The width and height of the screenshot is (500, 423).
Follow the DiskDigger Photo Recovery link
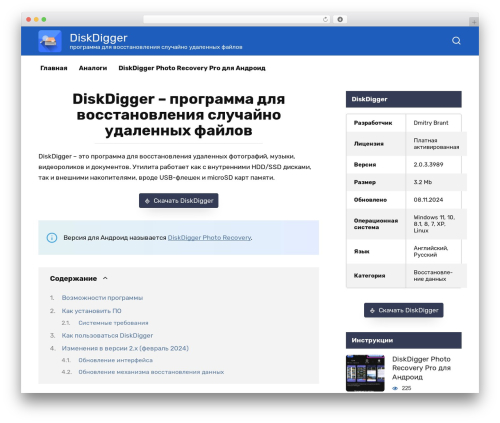pyautogui.click(x=209, y=238)
